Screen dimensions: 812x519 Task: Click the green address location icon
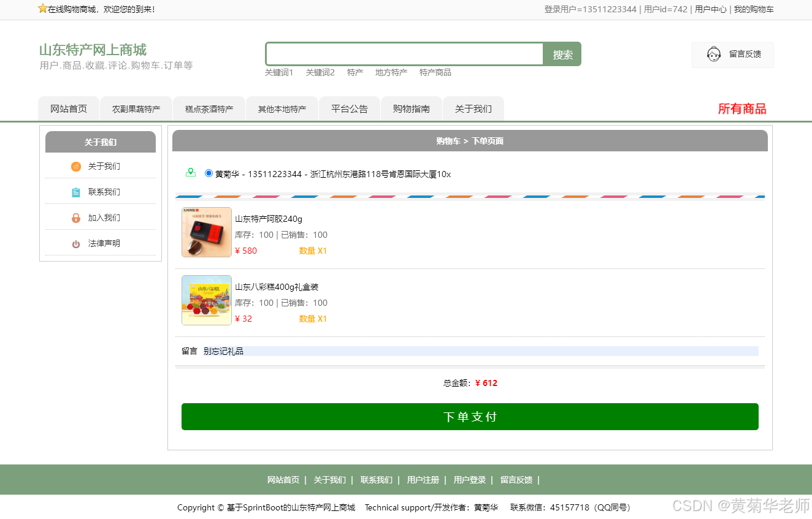click(191, 173)
